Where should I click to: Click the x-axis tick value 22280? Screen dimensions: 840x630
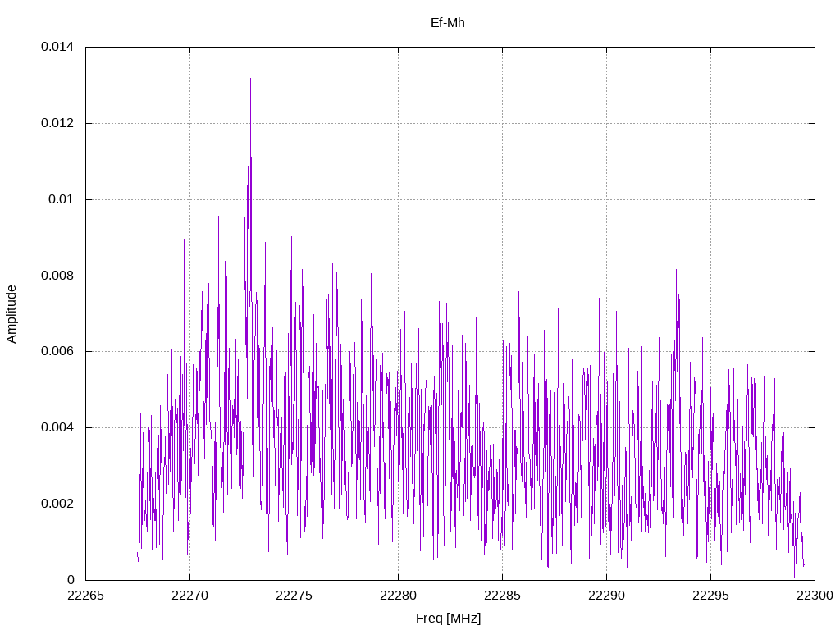pos(398,596)
